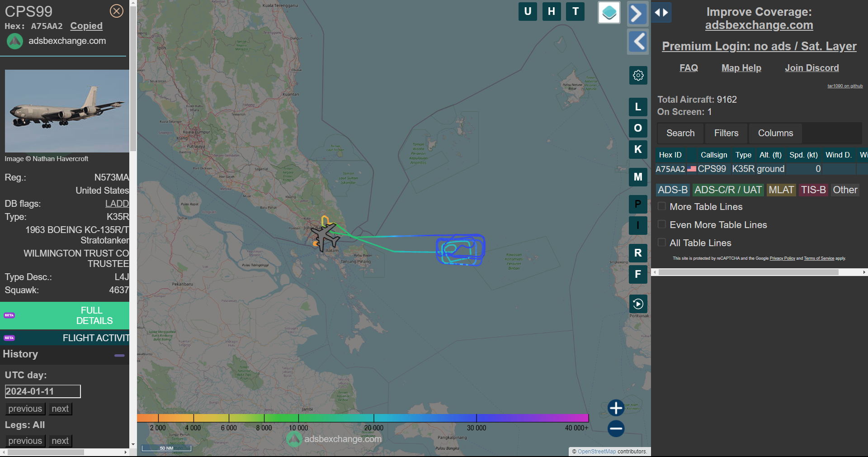Screen dimensions: 868x457
Task: Open the reCAPTCHA Privacy Policy link
Action: 782,258
